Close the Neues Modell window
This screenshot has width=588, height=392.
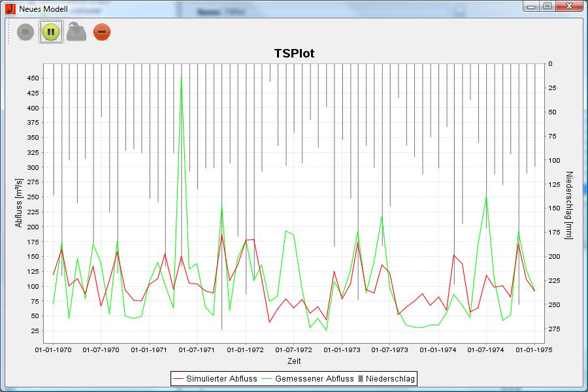click(570, 7)
